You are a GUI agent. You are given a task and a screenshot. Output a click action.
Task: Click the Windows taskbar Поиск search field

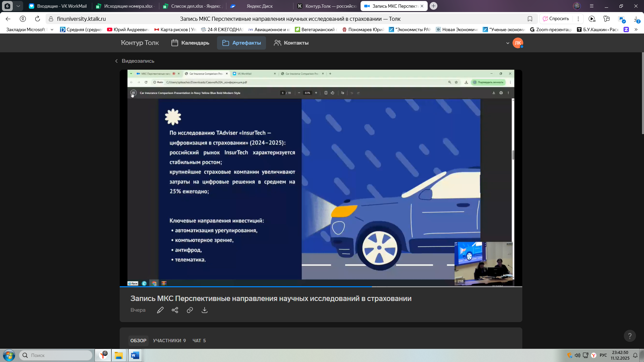click(x=55, y=355)
